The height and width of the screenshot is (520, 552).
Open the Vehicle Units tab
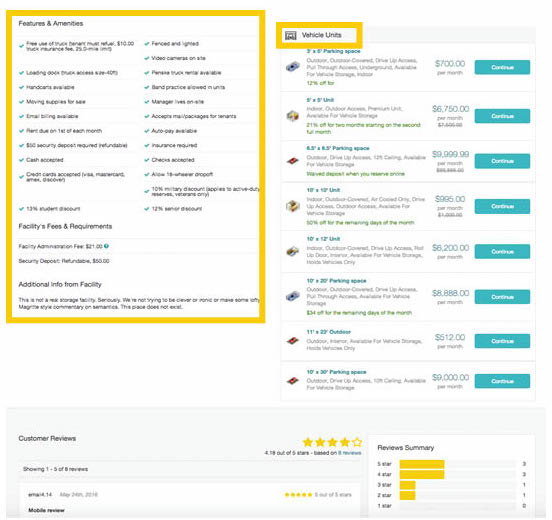click(x=319, y=35)
